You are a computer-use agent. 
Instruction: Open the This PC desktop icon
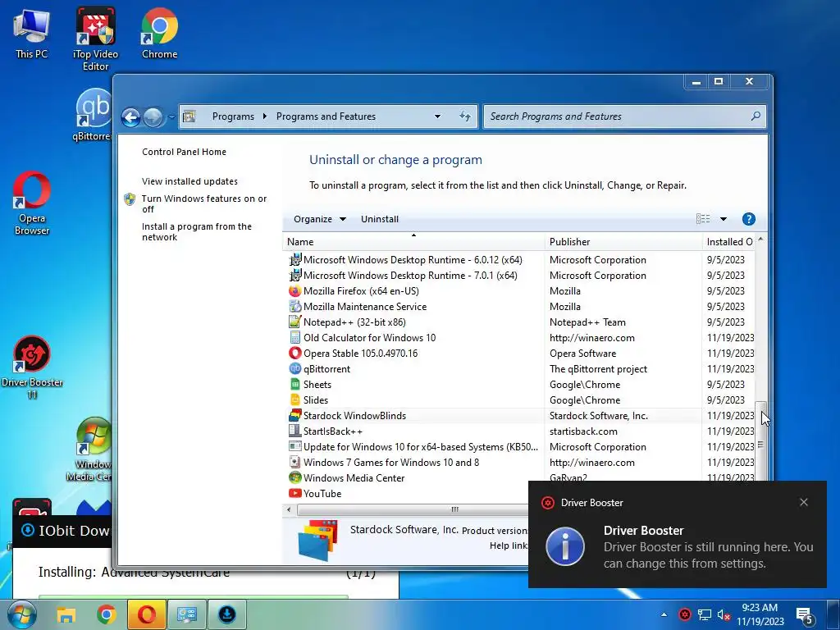tap(31, 33)
